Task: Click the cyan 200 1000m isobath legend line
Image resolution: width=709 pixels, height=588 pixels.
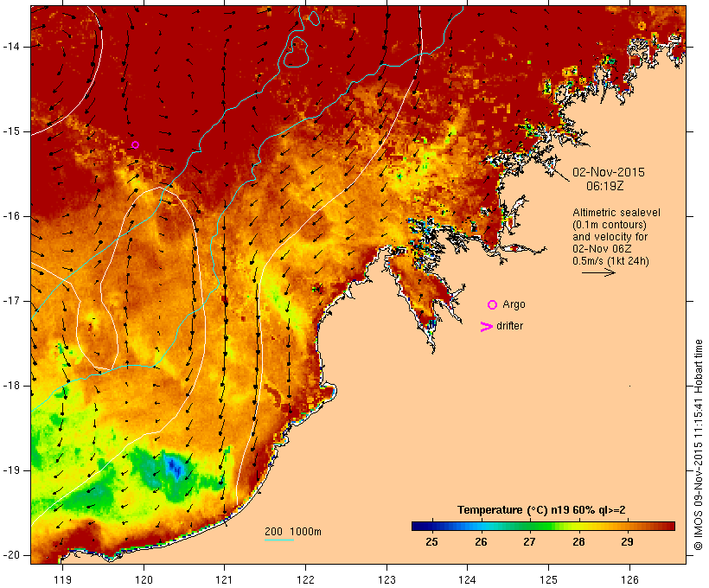Action: (279, 540)
